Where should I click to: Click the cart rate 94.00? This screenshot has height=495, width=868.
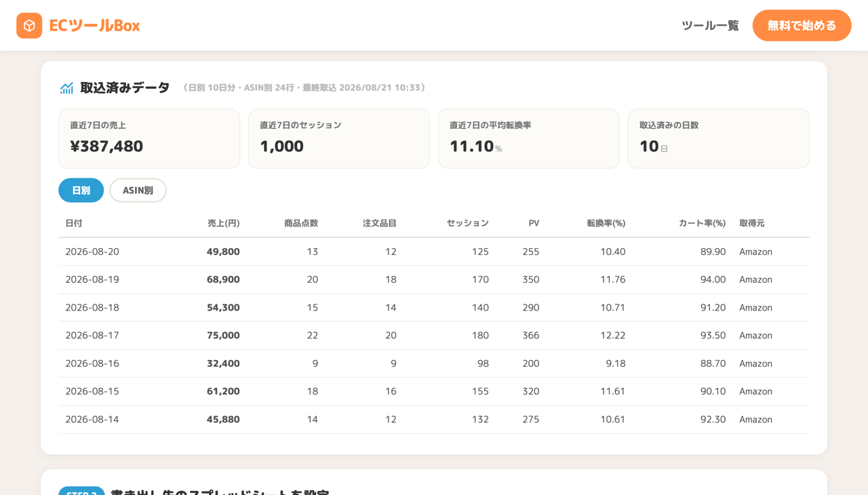coord(713,279)
